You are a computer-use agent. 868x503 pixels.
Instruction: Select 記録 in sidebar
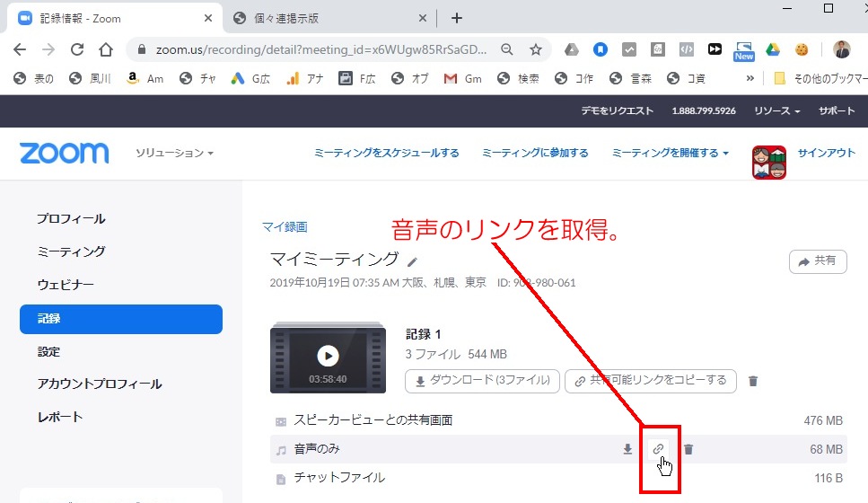tap(120, 319)
